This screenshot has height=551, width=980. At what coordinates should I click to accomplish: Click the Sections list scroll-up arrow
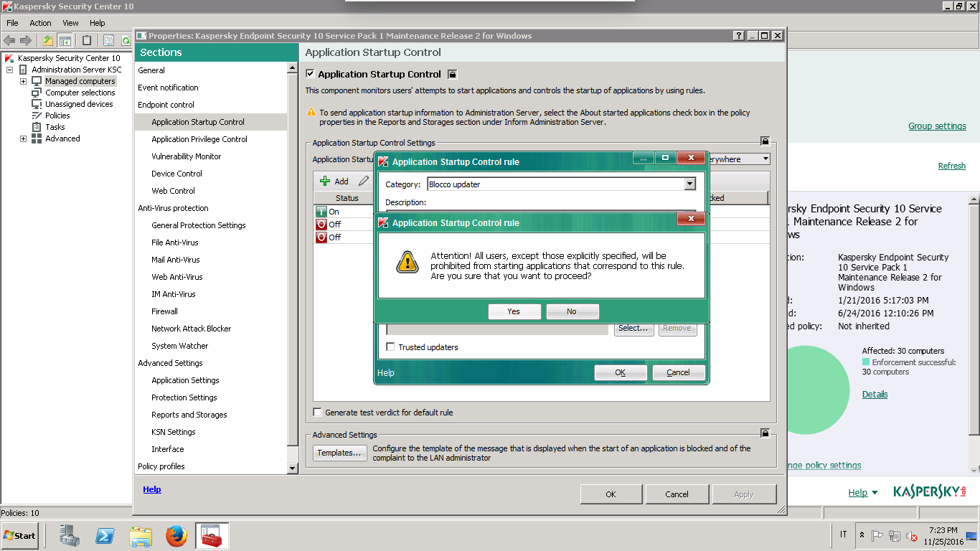click(292, 68)
